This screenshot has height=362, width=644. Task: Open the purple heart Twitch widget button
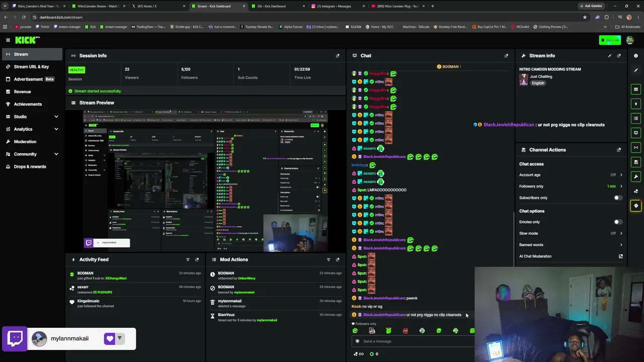[110, 338]
